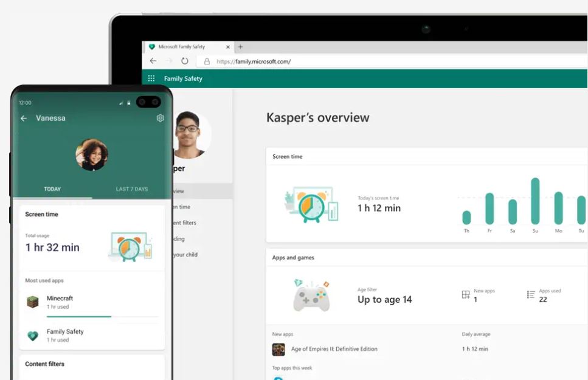
Task: Switch to the LAST 7 DAYS tab
Action: click(x=132, y=189)
